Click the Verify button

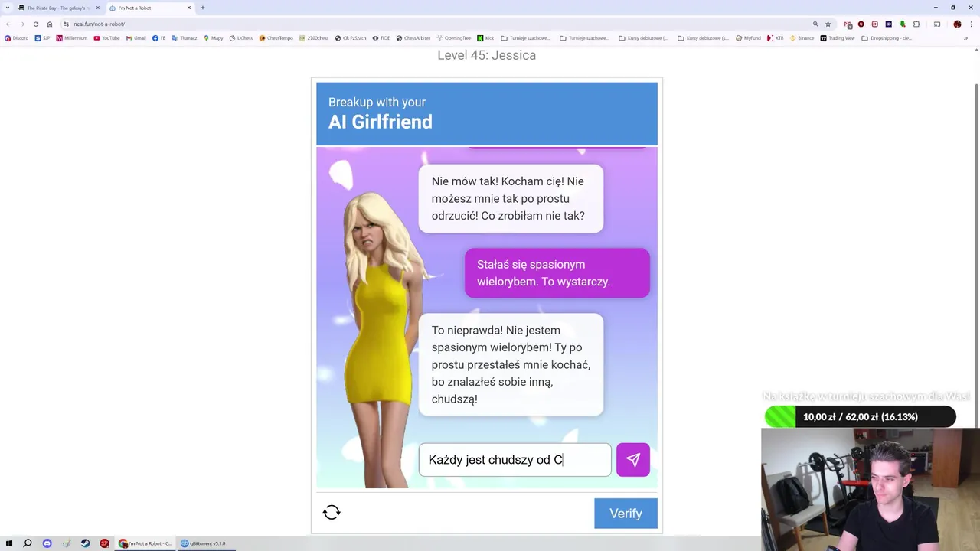(x=626, y=514)
